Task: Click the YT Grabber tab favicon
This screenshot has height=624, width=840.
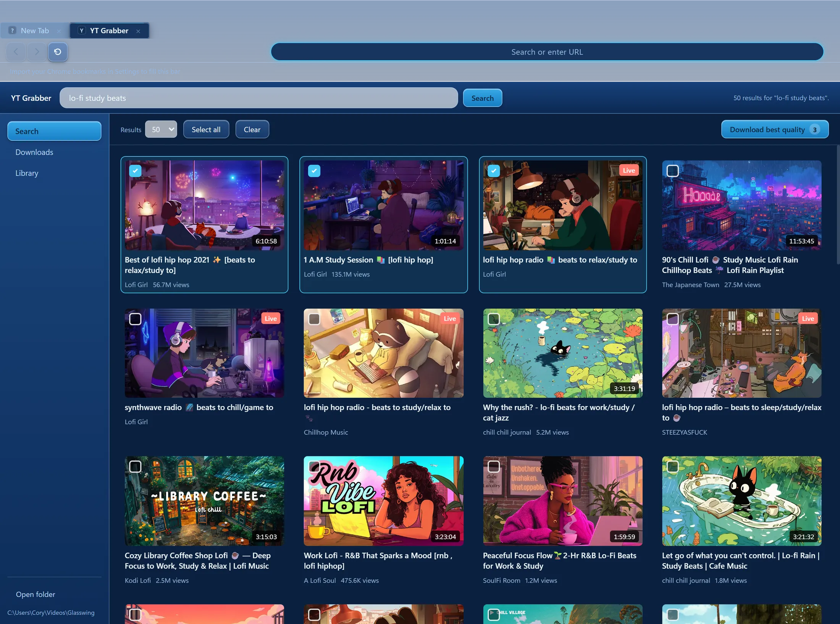Action: click(x=81, y=31)
